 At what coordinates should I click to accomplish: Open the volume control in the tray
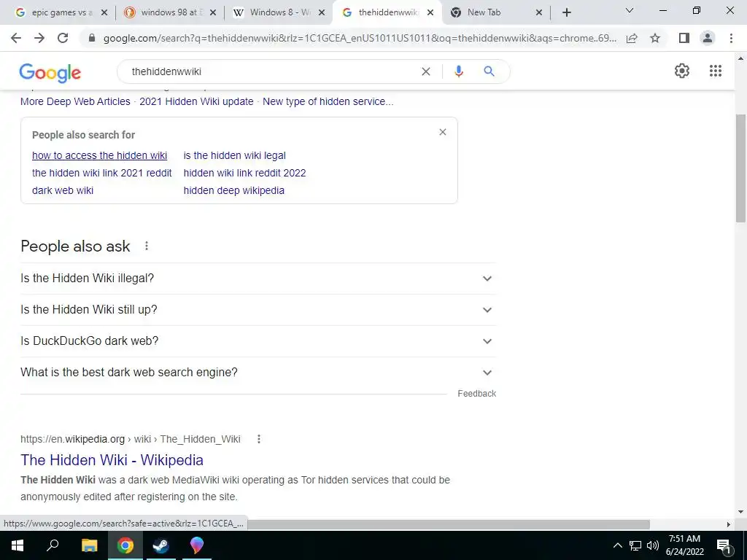click(x=653, y=545)
